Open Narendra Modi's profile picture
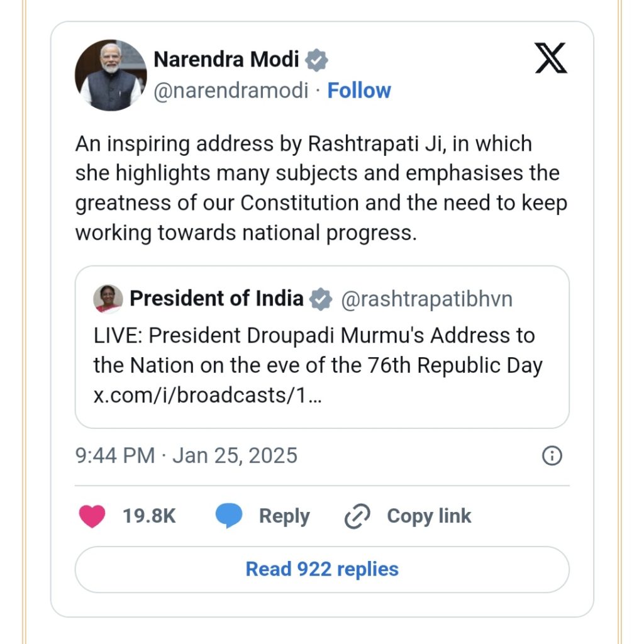The width and height of the screenshot is (644, 644). [x=111, y=75]
